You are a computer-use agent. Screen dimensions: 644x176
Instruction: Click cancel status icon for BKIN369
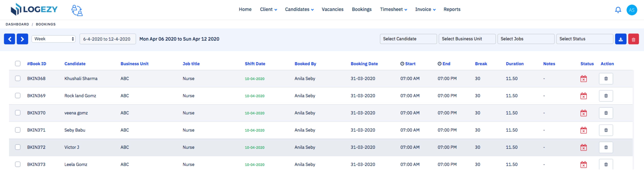tap(583, 96)
